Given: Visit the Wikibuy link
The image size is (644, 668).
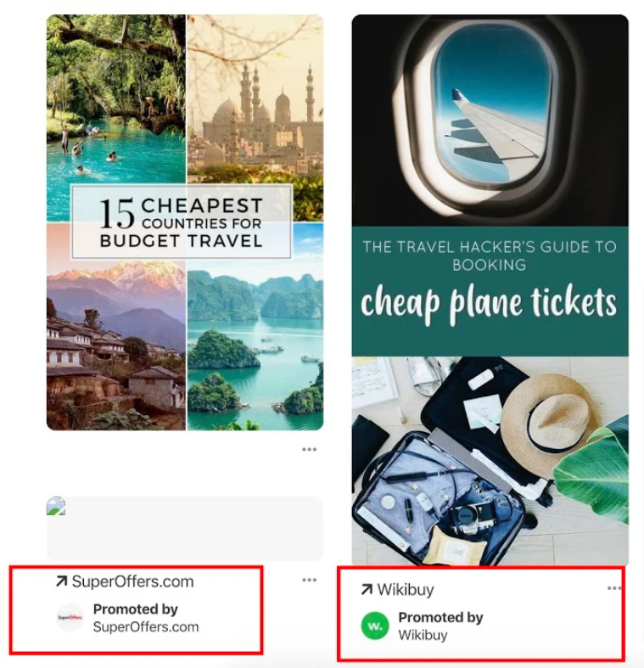Looking at the screenshot, I should click(x=406, y=590).
